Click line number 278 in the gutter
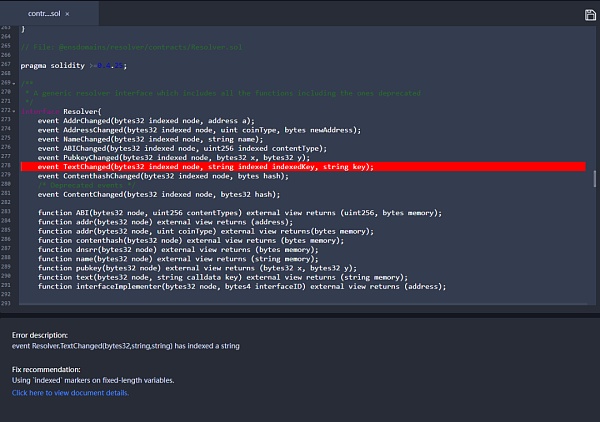Image resolution: width=600 pixels, height=422 pixels. [8, 167]
